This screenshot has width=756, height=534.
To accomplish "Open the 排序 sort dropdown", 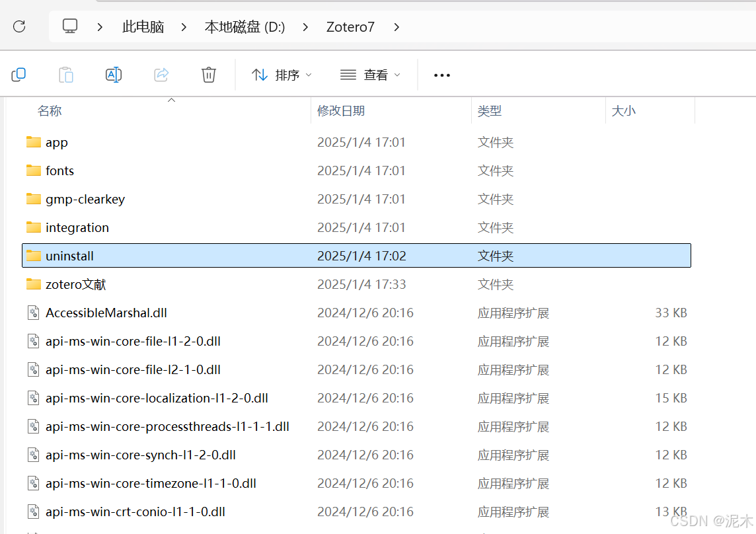I will click(x=282, y=75).
